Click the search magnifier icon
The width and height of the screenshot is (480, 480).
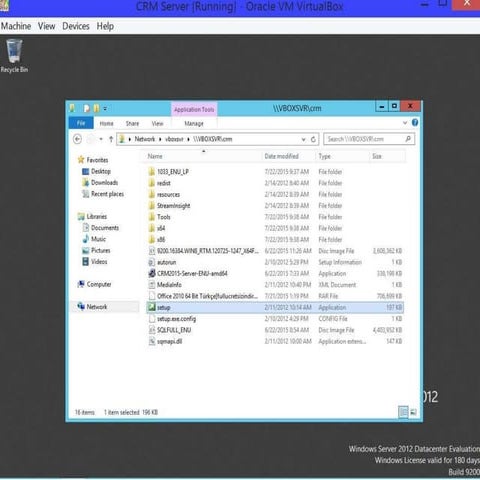point(408,139)
